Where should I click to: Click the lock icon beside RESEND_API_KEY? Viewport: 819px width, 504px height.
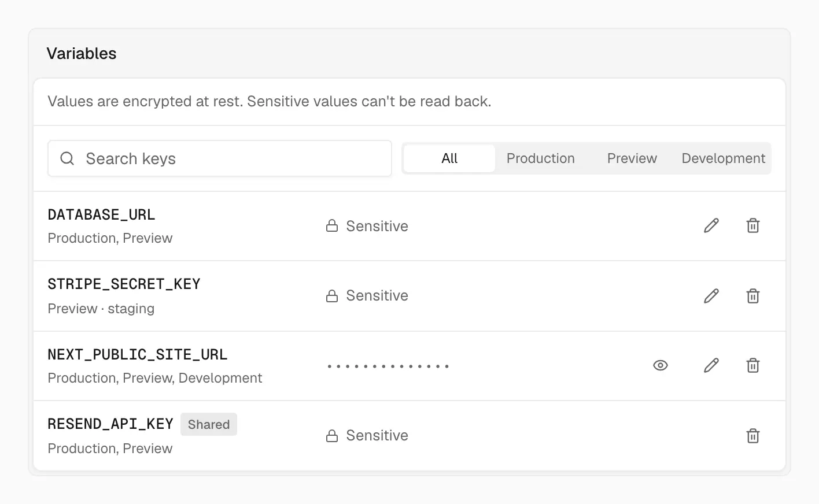pos(332,436)
